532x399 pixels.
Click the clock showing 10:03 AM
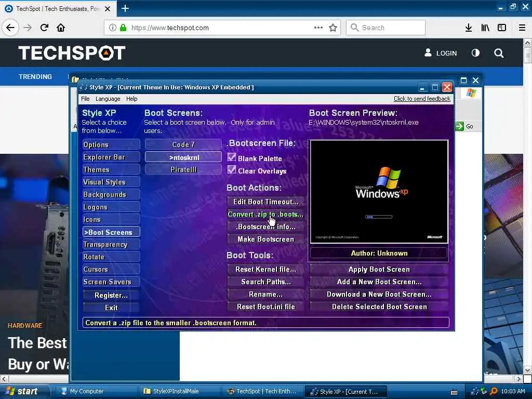click(513, 391)
